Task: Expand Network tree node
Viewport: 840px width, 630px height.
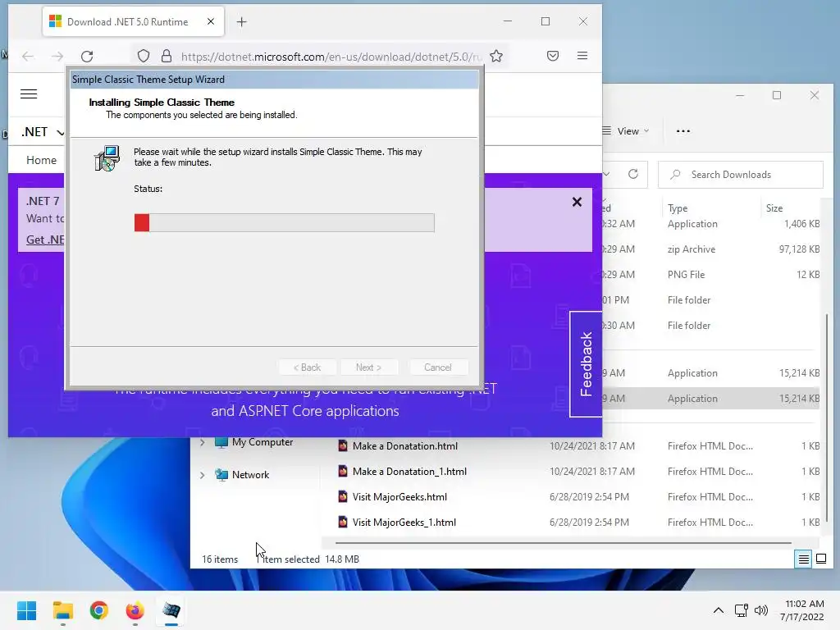Action: pos(202,475)
